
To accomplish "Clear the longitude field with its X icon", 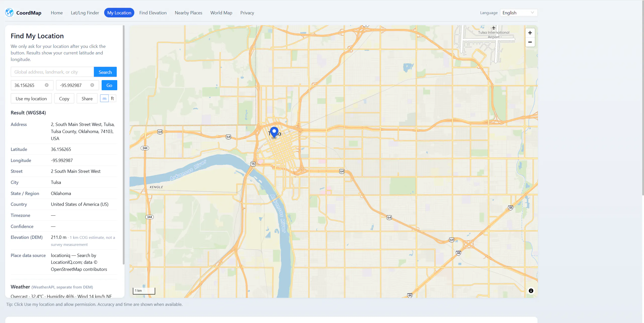I will tap(92, 85).
